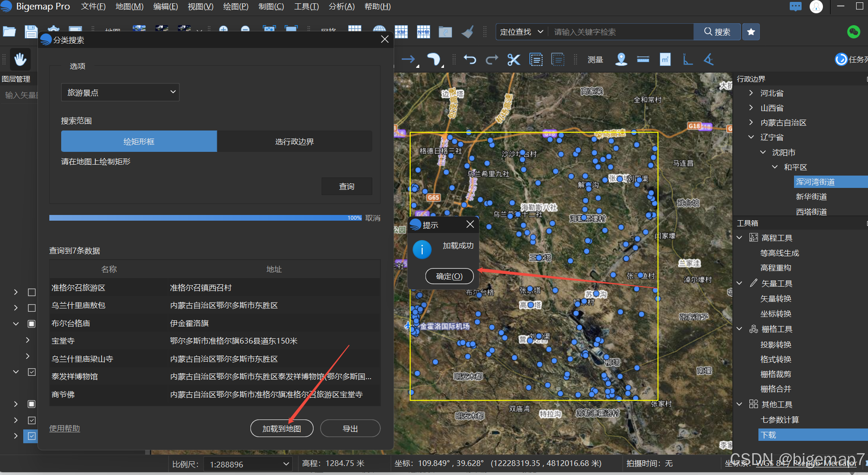
Task: Open the 文件(F) menu
Action: 93,7
